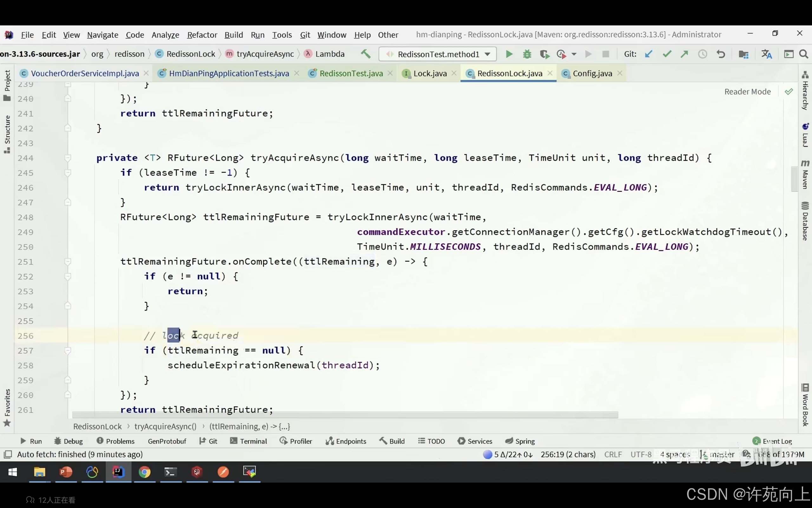Collapse the onComplete lambda at line 251
The image size is (812, 508).
click(68, 262)
